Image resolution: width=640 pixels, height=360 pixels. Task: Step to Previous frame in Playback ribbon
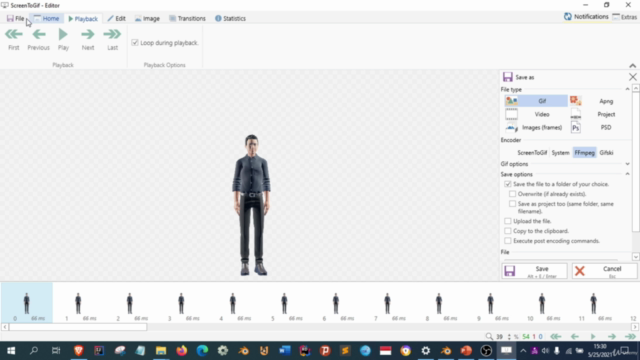(x=38, y=39)
